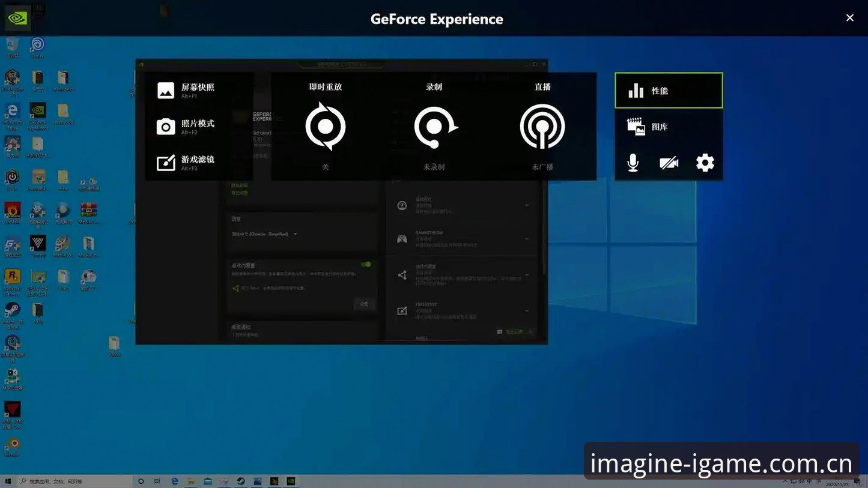Expand the row with the gauge icon

pos(527,205)
